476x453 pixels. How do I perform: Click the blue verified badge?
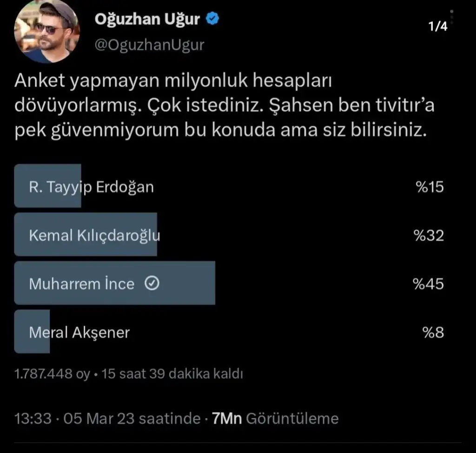pyautogui.click(x=212, y=19)
